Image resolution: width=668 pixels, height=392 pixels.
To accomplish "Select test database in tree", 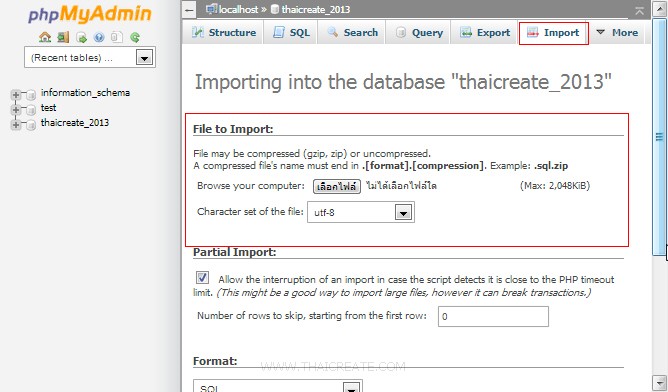I will [x=48, y=107].
